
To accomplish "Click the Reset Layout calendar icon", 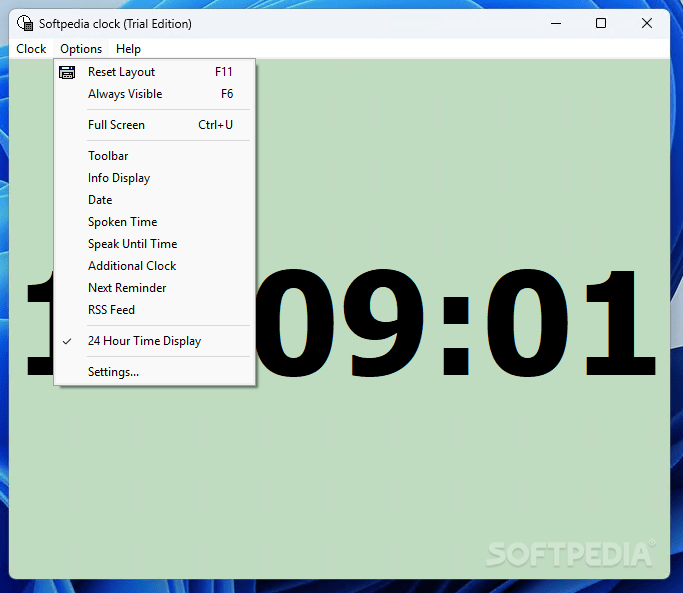I will pos(67,72).
